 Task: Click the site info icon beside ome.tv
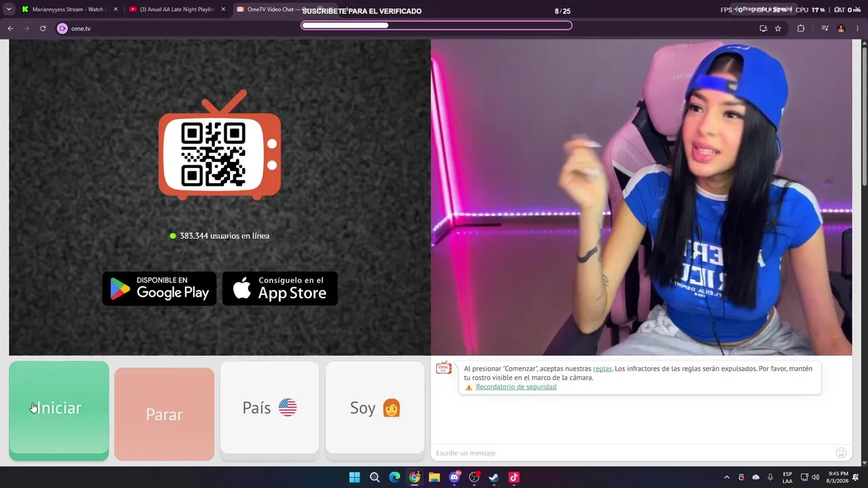62,28
